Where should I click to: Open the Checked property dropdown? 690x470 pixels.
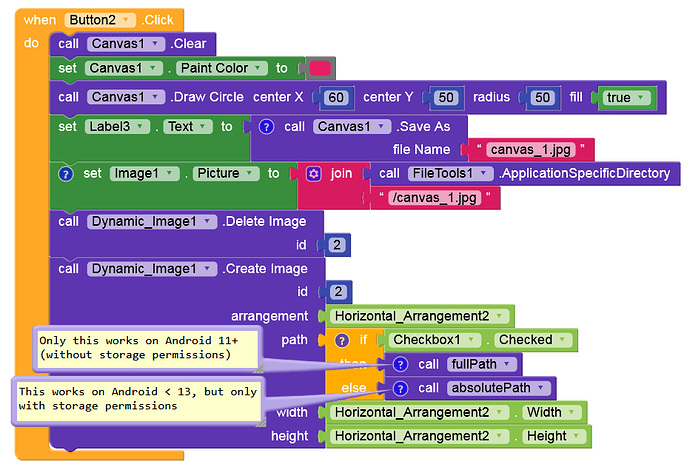[562, 340]
